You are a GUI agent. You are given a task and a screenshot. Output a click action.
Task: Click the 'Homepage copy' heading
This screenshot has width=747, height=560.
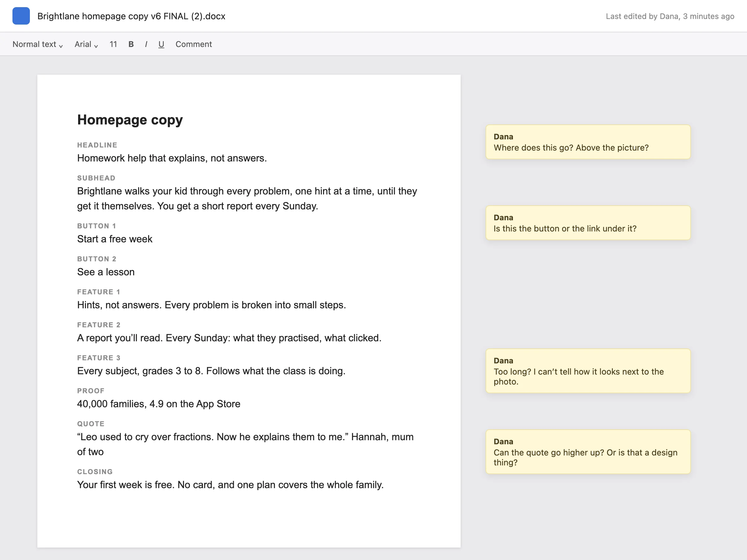click(x=130, y=120)
